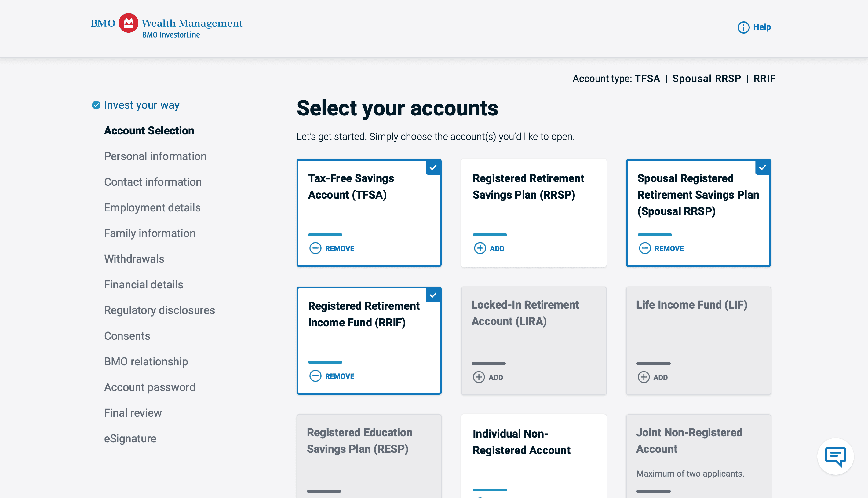Click the Invest your way link
This screenshot has width=868, height=498.
coord(141,105)
